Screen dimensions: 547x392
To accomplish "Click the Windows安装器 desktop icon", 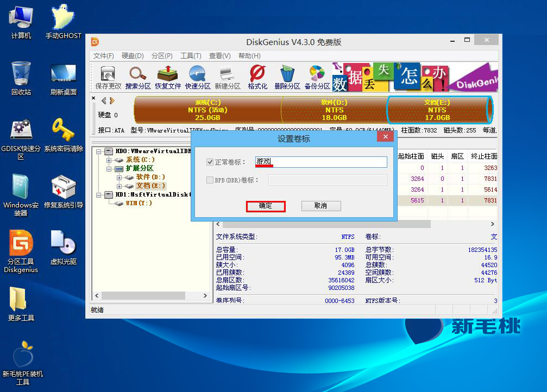I will click(21, 195).
